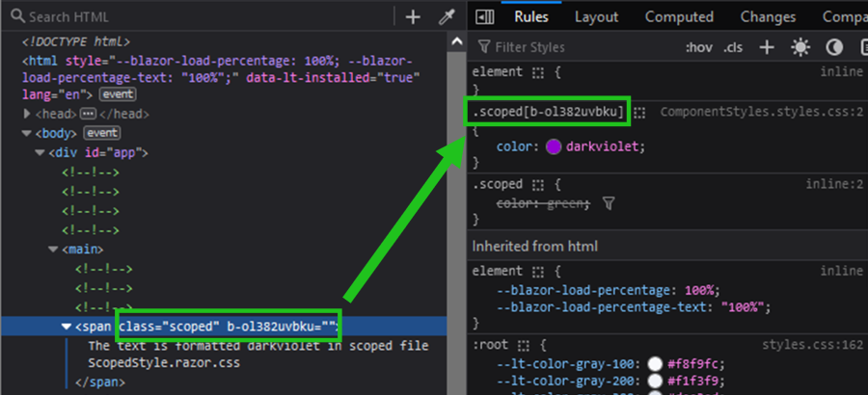The image size is (868, 395).
Task: Collapse the main element node
Action: tap(53, 250)
